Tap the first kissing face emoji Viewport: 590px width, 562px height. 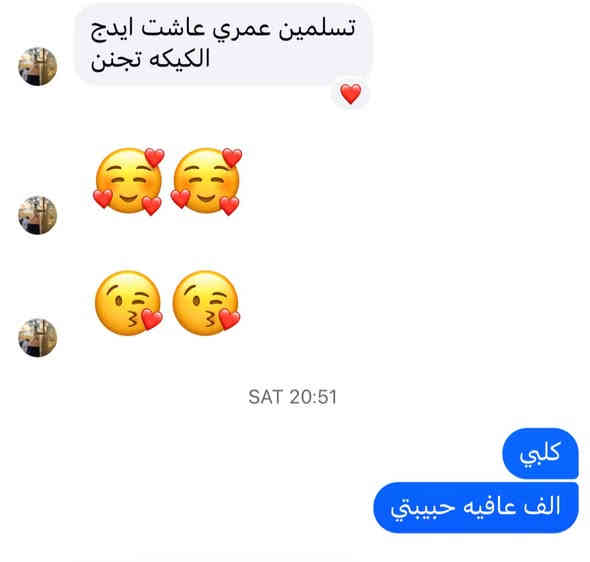click(129, 303)
